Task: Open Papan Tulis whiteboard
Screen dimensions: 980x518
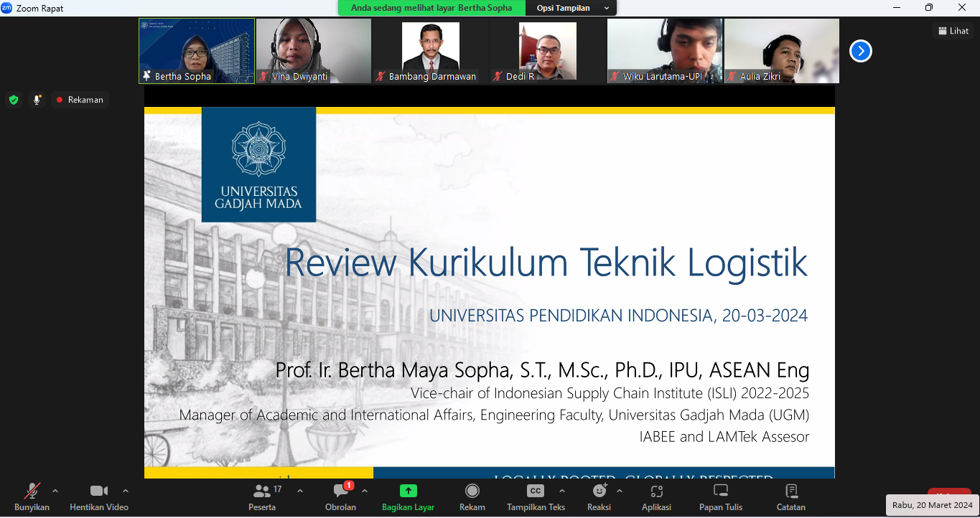Action: pos(721,497)
